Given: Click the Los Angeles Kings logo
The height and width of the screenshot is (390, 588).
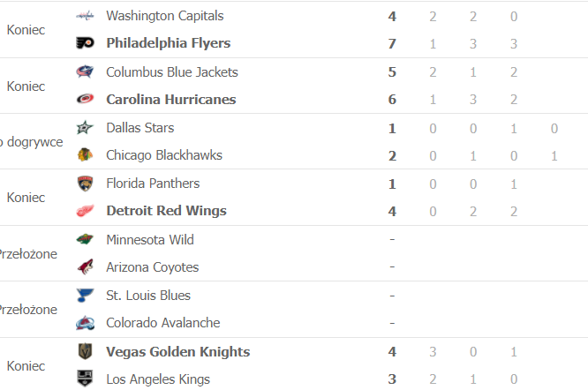Looking at the screenshot, I should (x=85, y=379).
